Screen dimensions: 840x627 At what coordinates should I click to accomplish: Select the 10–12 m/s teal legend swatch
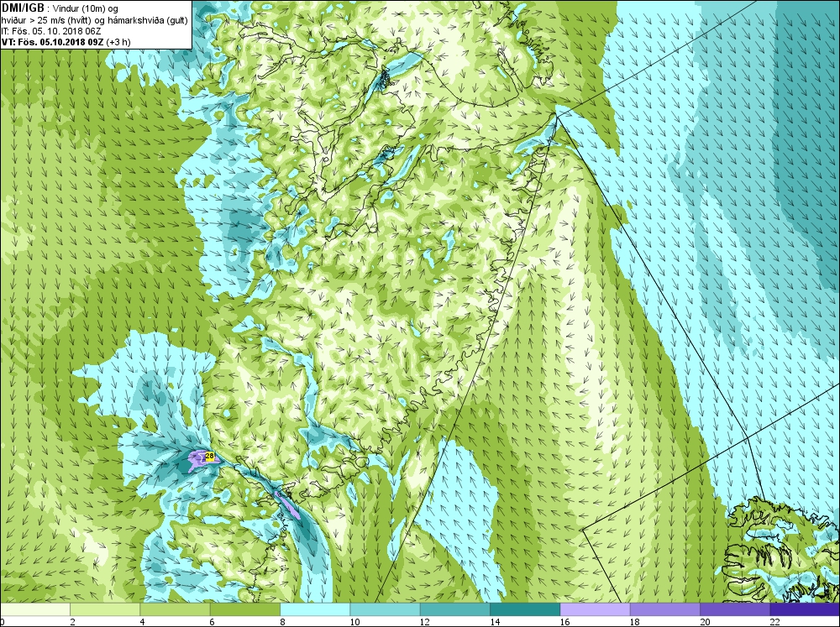(386, 609)
